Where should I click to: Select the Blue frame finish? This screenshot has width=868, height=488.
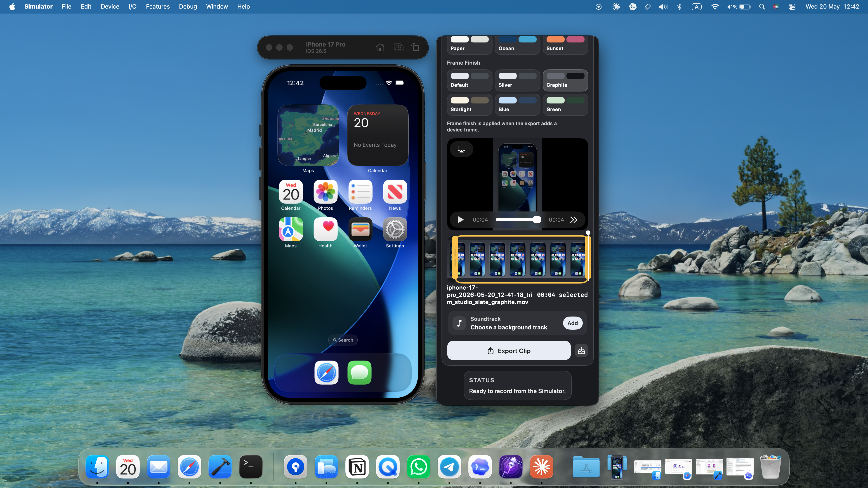(x=517, y=105)
